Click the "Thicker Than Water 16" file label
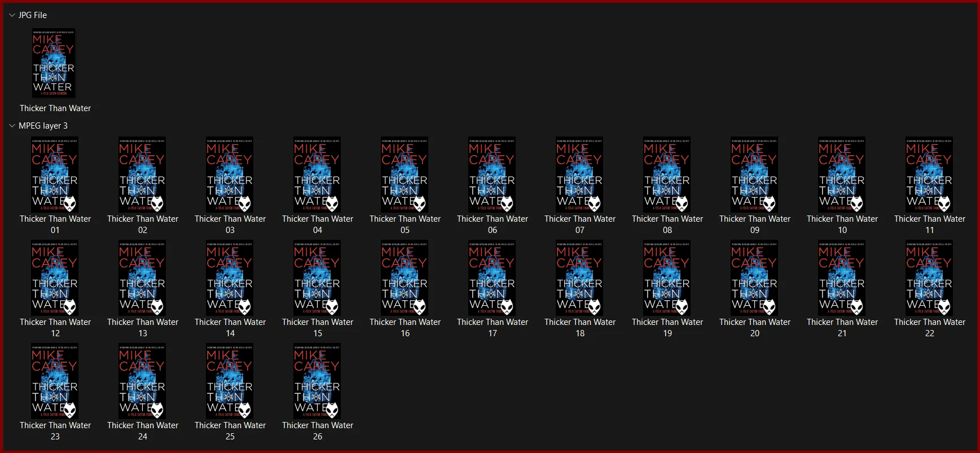The height and width of the screenshot is (453, 980). coord(405,328)
